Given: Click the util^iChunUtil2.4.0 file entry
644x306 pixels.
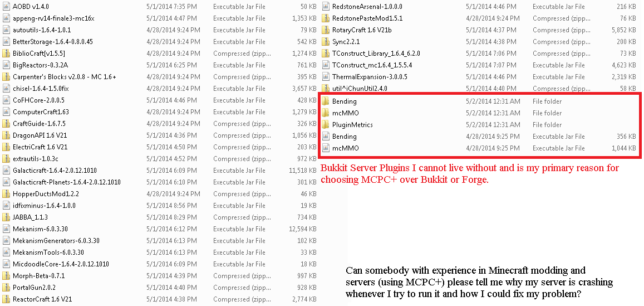Looking at the screenshot, I should [480, 89].
